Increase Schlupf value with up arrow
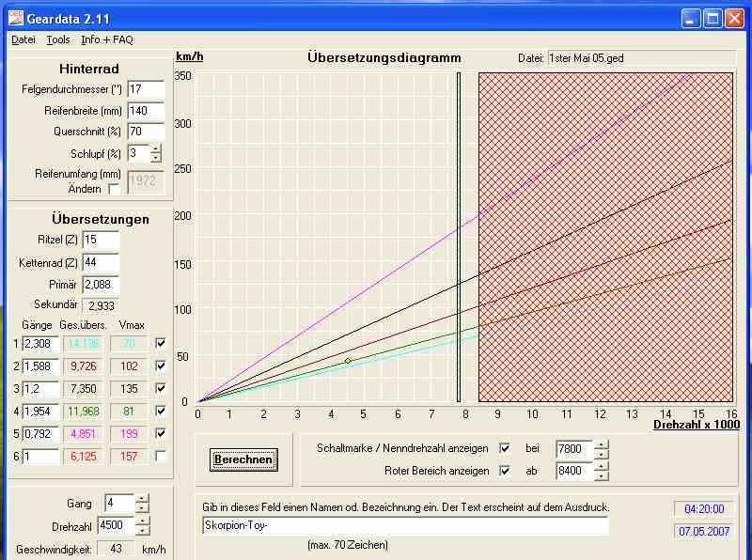This screenshot has width=752, height=560. point(155,149)
